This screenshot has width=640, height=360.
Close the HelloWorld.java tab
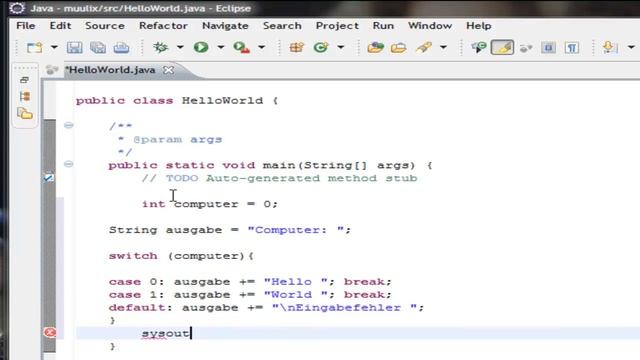tap(169, 70)
